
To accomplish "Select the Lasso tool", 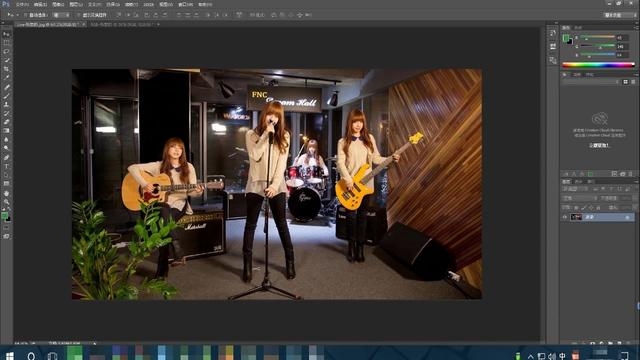I will click(7, 52).
